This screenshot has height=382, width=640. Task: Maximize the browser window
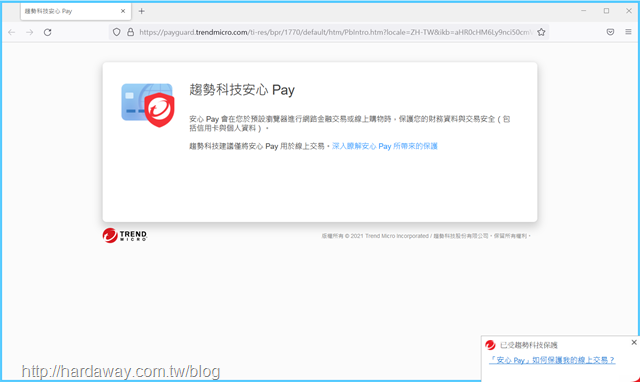click(607, 11)
